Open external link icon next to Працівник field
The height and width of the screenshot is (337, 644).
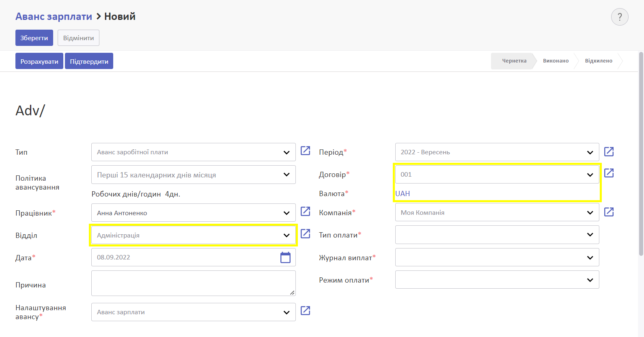[306, 211]
